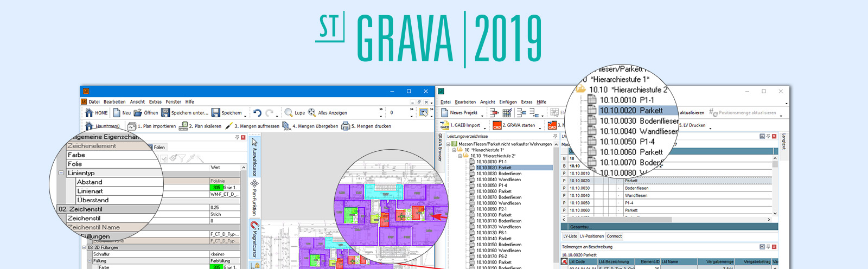The height and width of the screenshot is (269, 868).
Task: Open Datei menu in left window
Action: [94, 101]
